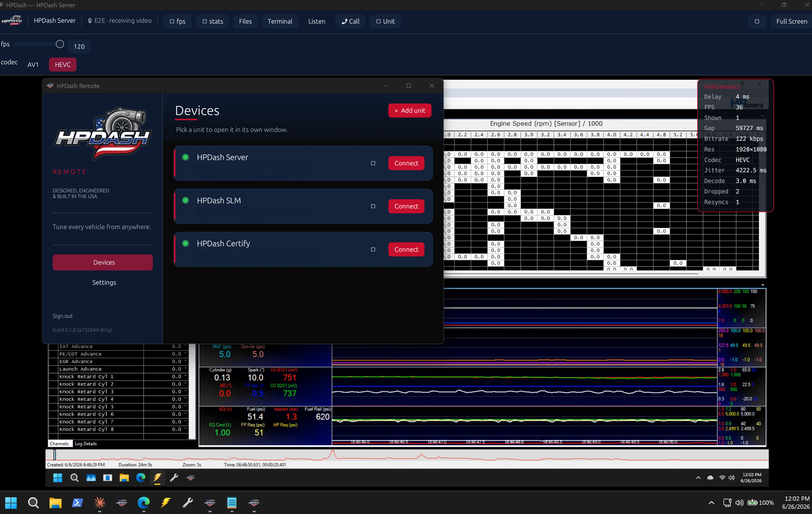Click the Listen menu item
Screen dimensions: 812x514
click(x=317, y=21)
